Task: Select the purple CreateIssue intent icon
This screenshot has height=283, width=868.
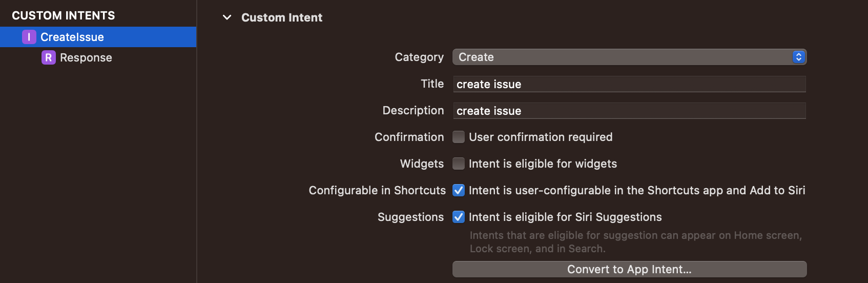Action: coord(29,37)
